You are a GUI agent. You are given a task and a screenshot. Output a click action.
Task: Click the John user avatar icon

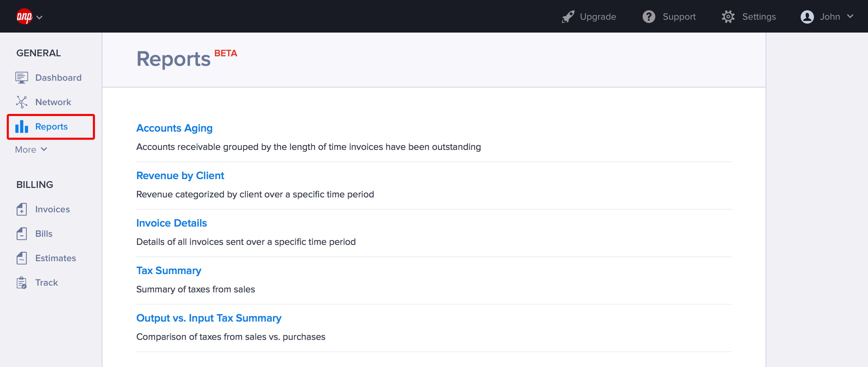coord(807,17)
